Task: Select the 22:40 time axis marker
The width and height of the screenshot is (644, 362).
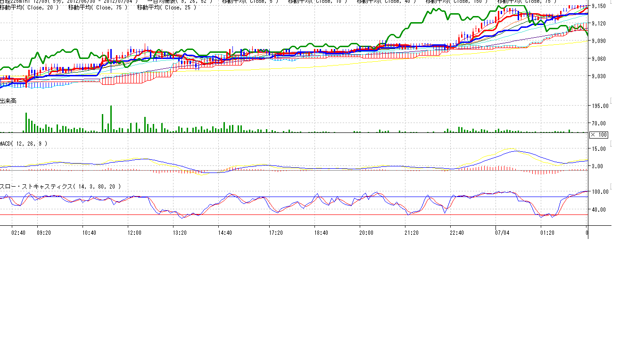Action: coord(457,232)
